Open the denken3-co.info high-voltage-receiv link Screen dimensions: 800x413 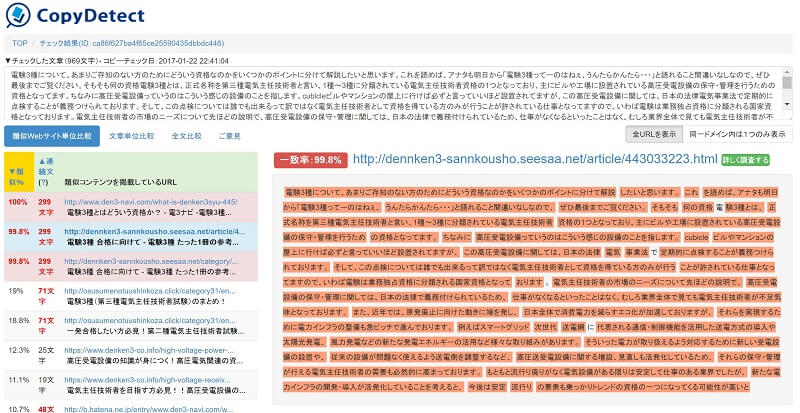[147, 380]
